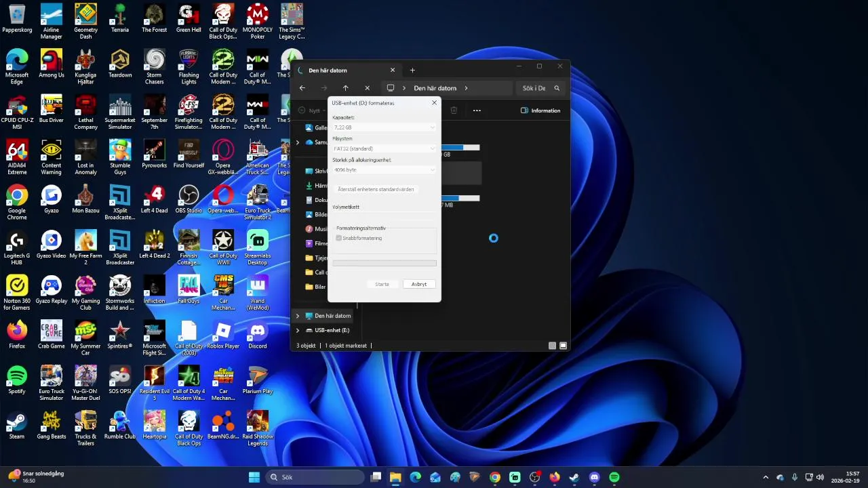Screen dimensions: 868x488
Task: Select Streamlabs Desktop icon
Action: (x=258, y=247)
